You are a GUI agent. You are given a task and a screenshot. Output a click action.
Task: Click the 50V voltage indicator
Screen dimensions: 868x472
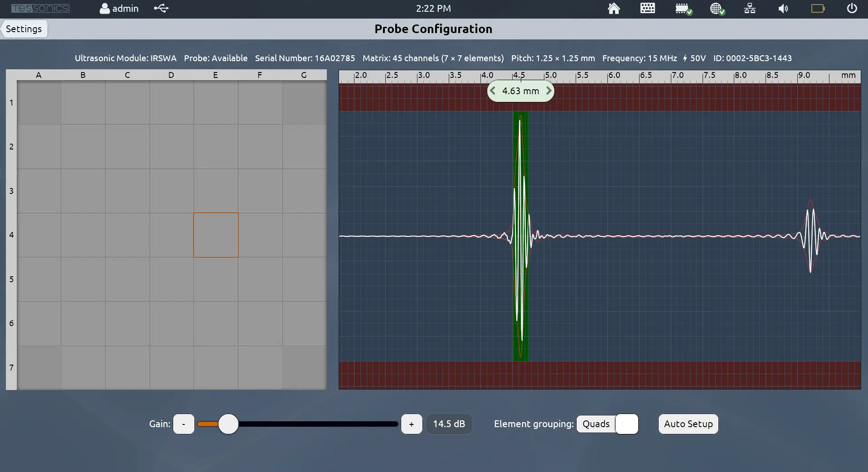694,58
